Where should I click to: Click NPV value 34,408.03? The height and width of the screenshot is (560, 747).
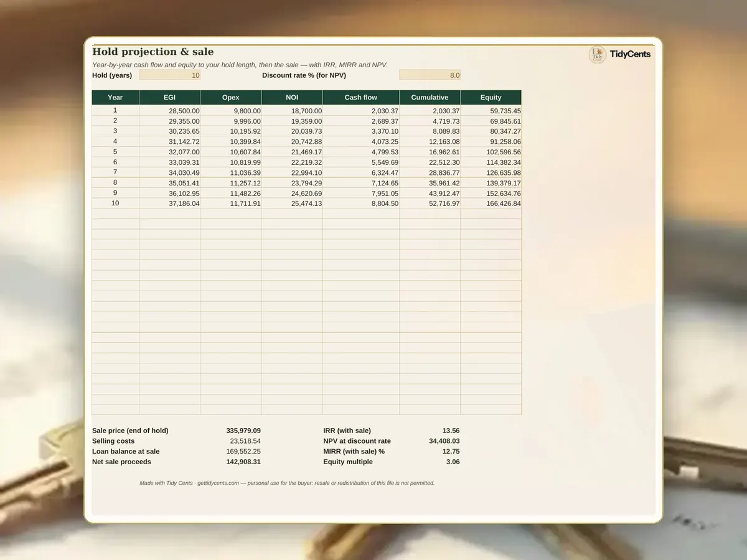click(444, 441)
